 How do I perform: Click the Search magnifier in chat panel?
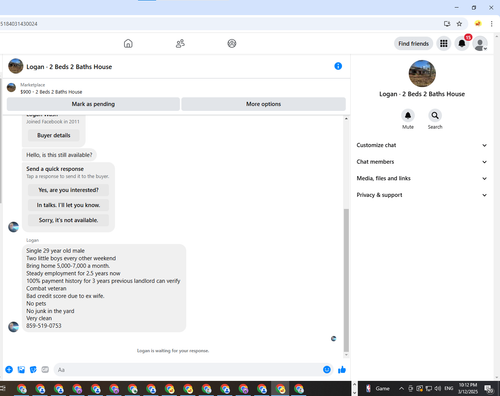(x=435, y=115)
